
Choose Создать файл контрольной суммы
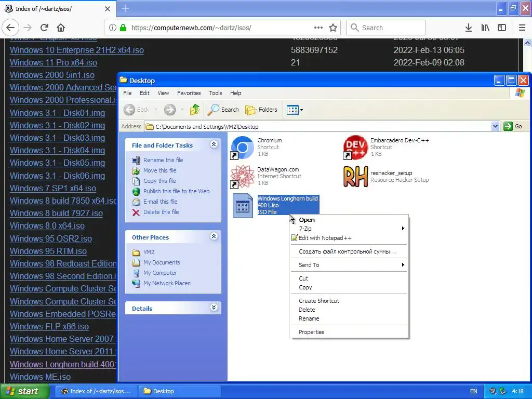click(x=349, y=251)
